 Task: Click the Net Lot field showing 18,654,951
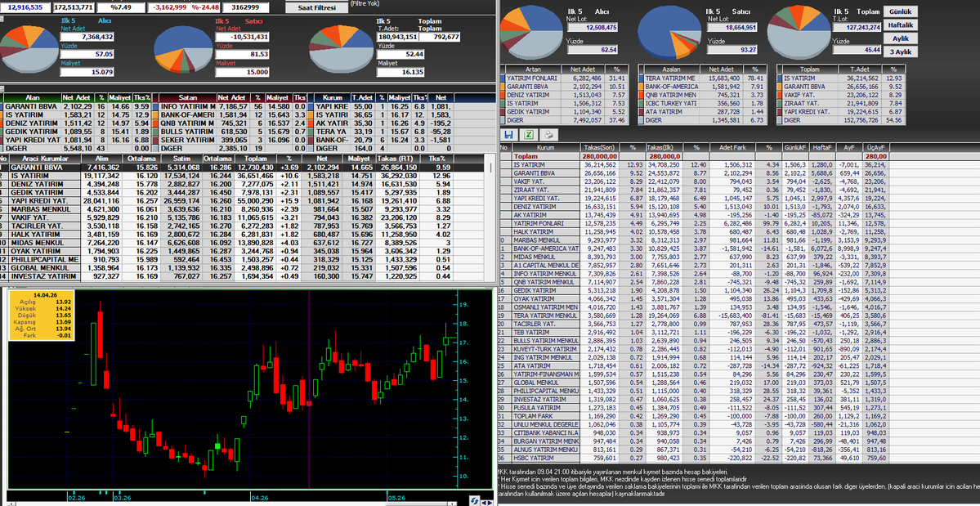(x=732, y=27)
